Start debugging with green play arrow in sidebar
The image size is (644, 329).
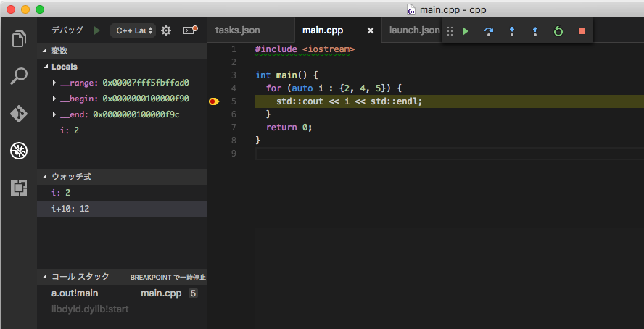click(96, 30)
